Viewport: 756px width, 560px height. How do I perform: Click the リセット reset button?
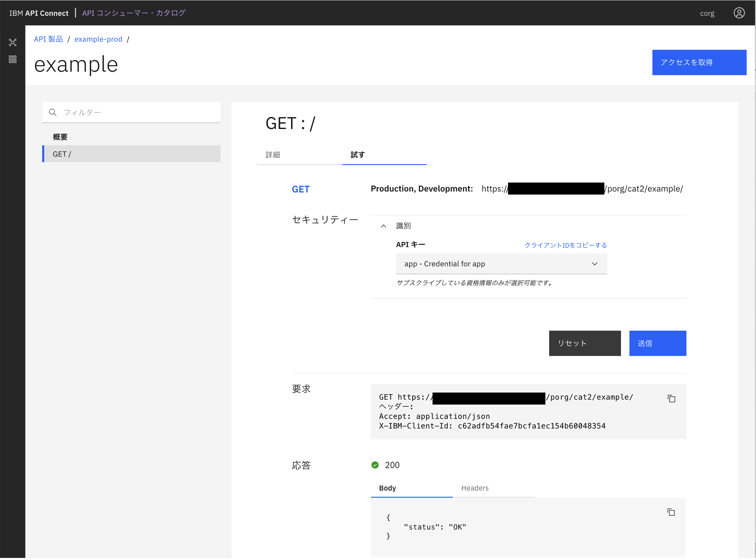click(584, 343)
